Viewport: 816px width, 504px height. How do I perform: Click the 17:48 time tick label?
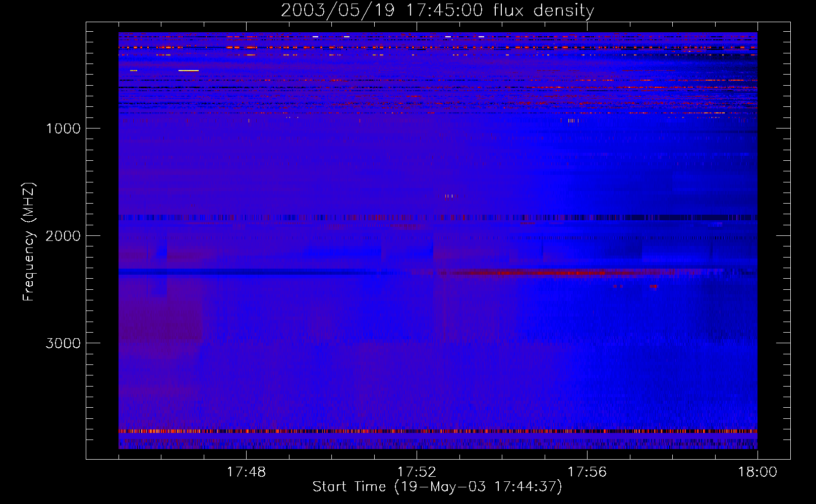246,472
